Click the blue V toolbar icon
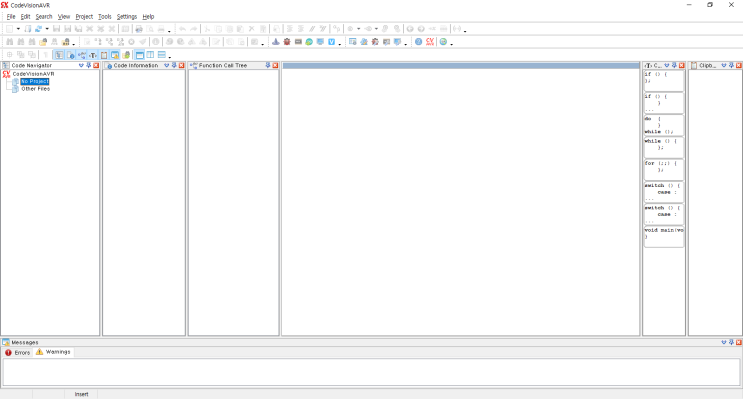Viewport: 743px width, 399px height. 331,42
